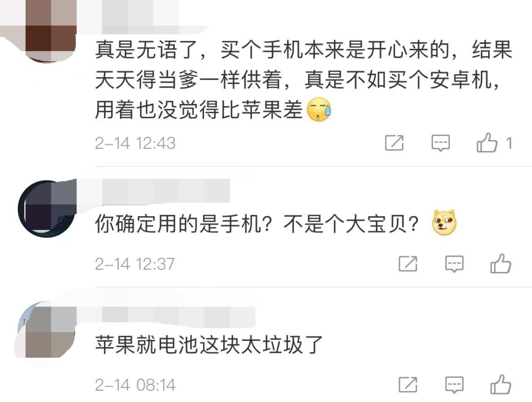
Task: Open third commenter's avatar
Action: click(47, 329)
